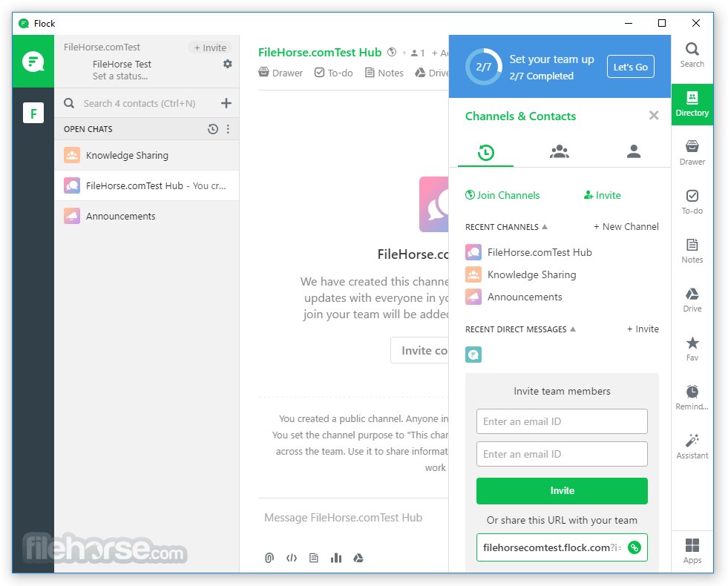Click the plus icon beside contact search
This screenshot has height=586, width=728.
pos(226,103)
